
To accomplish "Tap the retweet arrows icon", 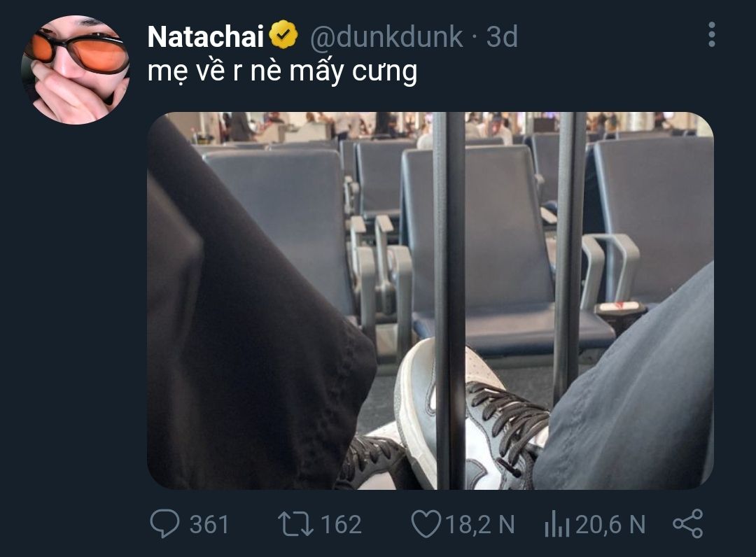I will (295, 523).
